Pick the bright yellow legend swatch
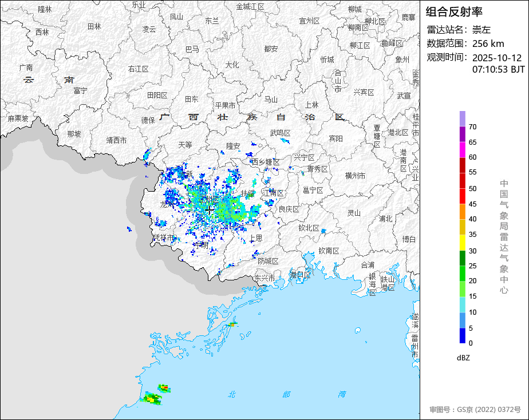 [x=462, y=243]
